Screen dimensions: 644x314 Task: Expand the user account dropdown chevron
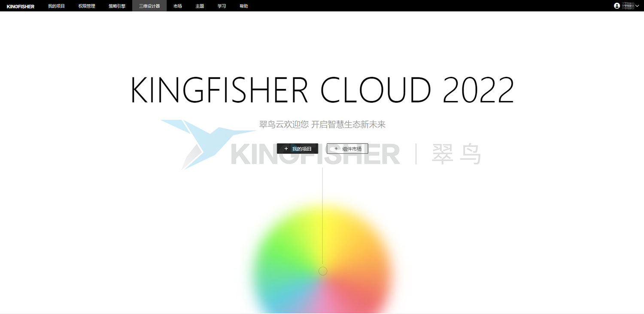pos(637,6)
